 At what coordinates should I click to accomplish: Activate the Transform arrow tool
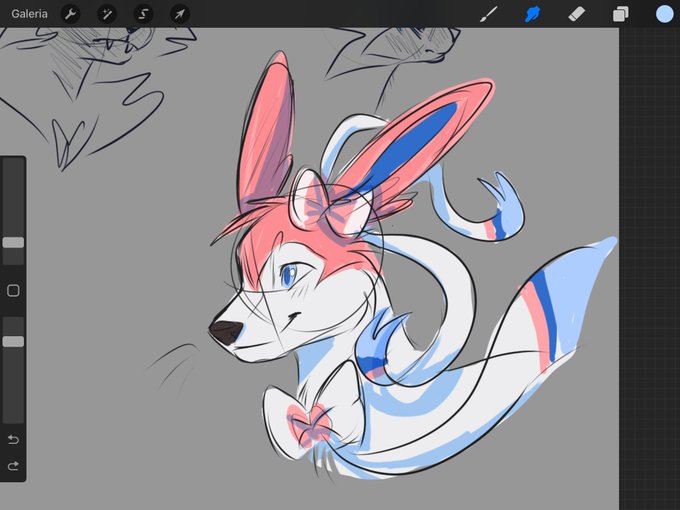(180, 14)
